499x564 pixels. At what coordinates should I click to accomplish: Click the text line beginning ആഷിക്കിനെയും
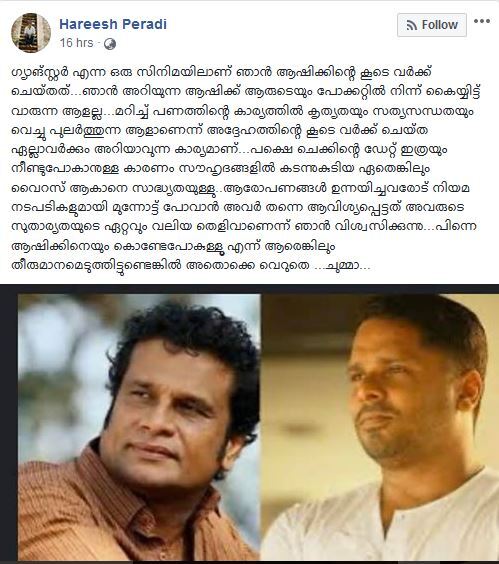pyautogui.click(x=173, y=247)
